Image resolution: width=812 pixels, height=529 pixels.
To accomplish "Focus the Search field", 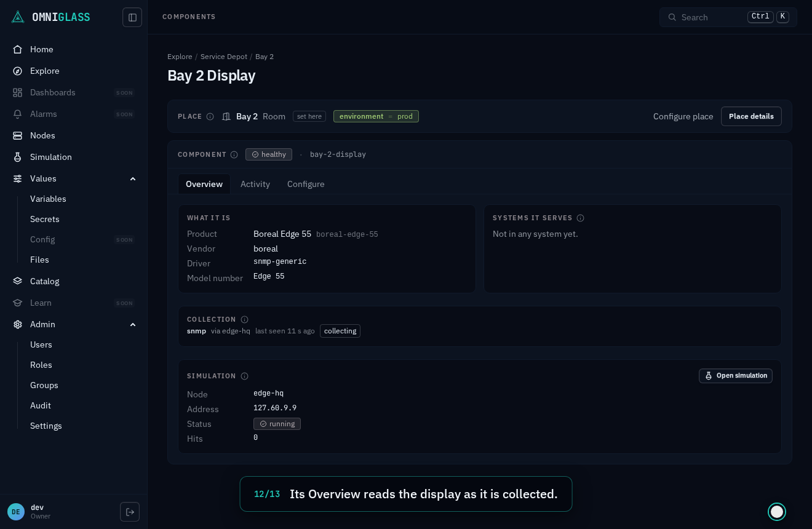I will [x=728, y=17].
